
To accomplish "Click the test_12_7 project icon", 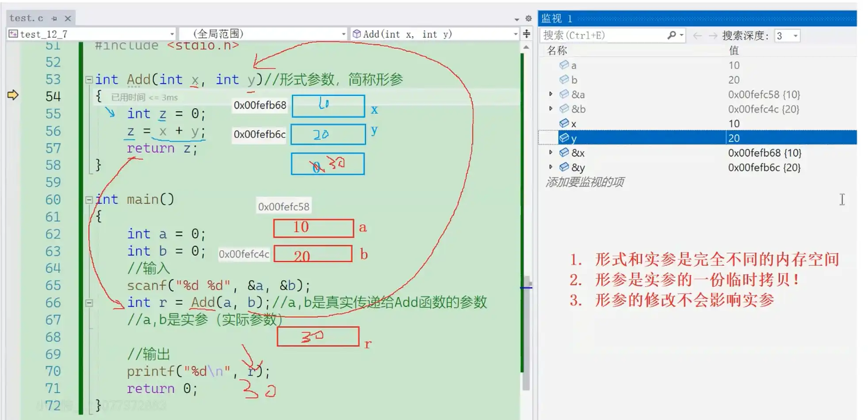I will point(13,34).
